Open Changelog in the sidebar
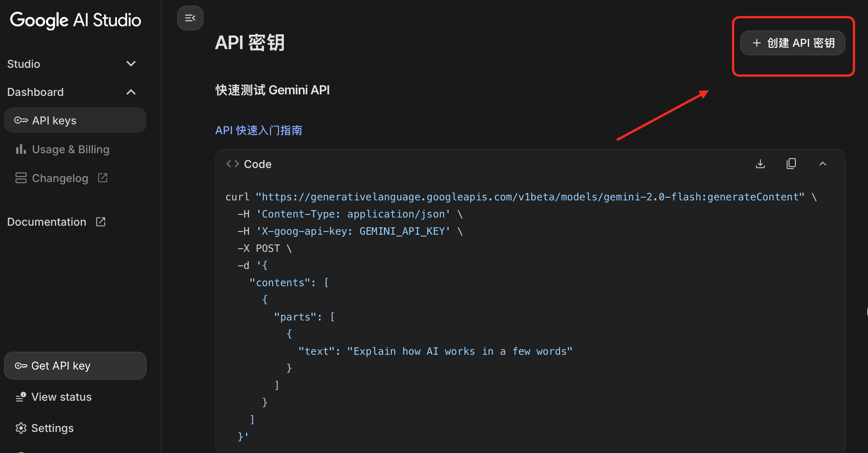Screen dimensions: 868x453 click(60, 178)
